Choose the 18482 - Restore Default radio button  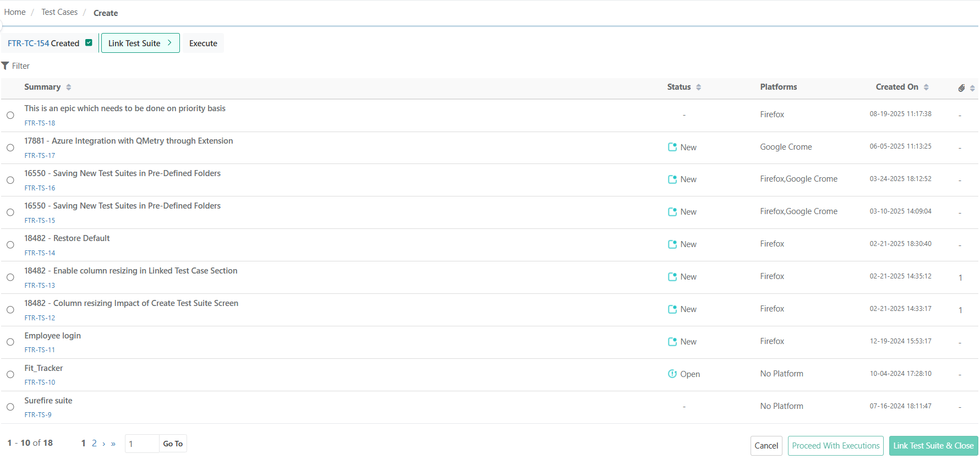pyautogui.click(x=10, y=245)
